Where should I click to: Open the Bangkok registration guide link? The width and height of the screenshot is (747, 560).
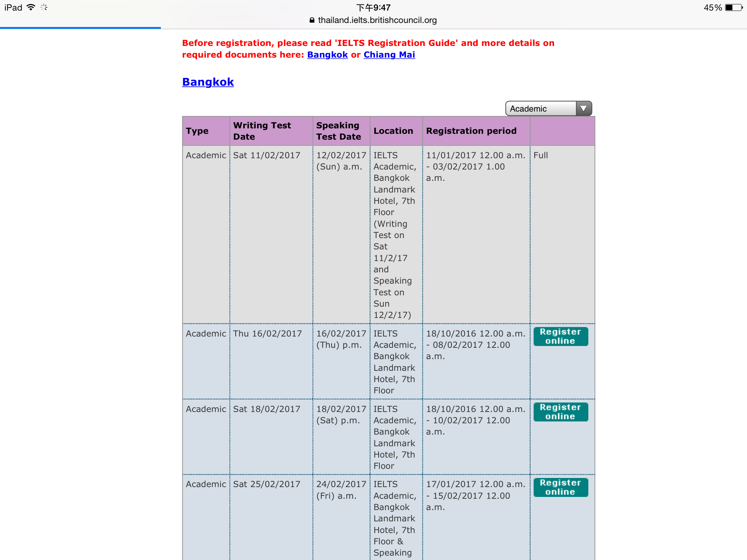tap(327, 55)
